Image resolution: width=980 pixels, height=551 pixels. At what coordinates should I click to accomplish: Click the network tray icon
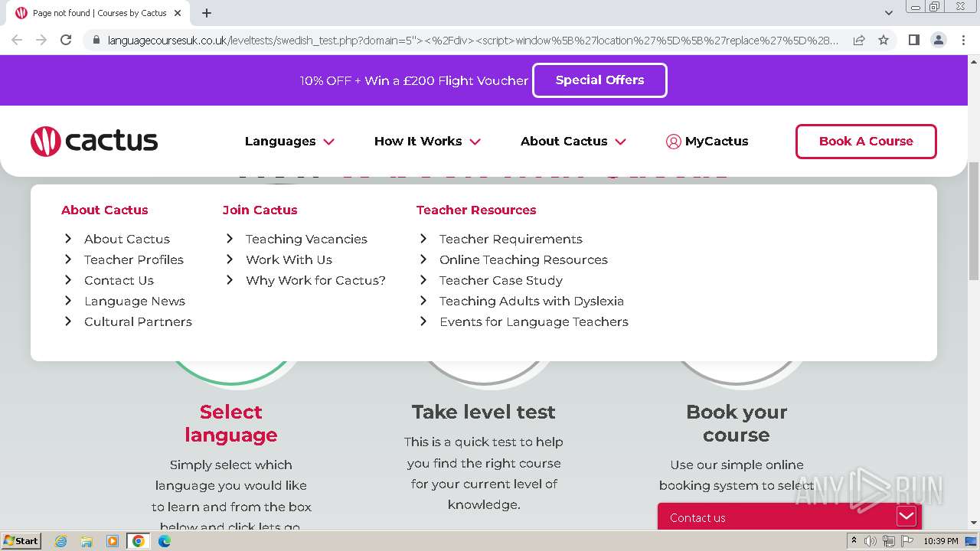(889, 541)
